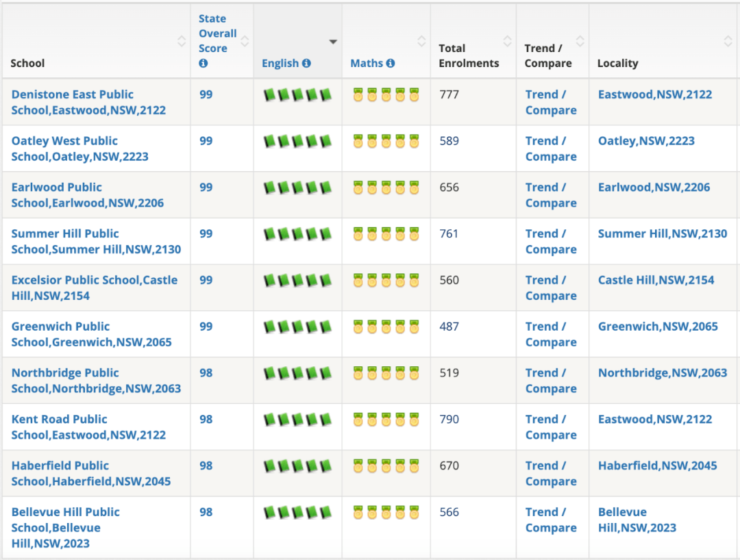Image resolution: width=740 pixels, height=560 pixels.
Task: Open Trend / Compare for Northbridge Public School
Action: (x=551, y=381)
